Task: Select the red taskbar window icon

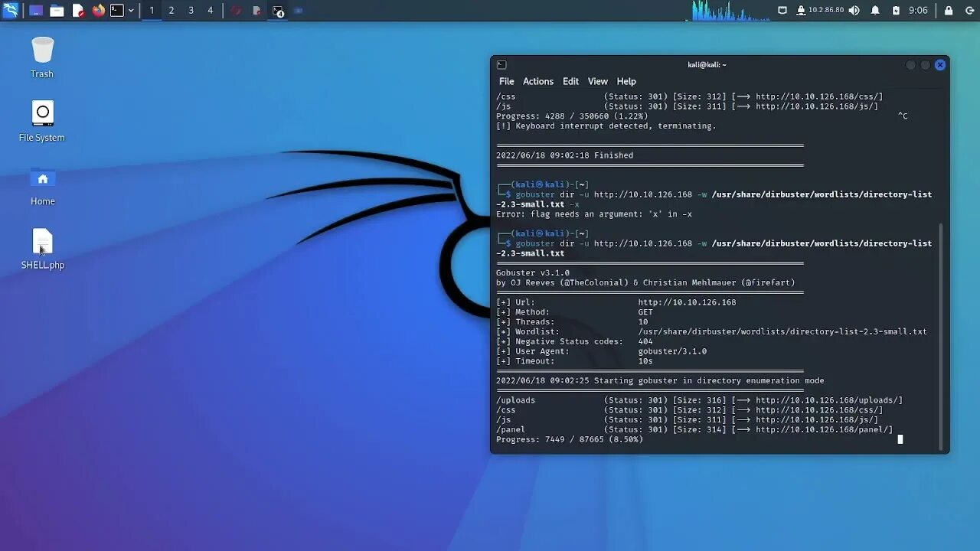Action: click(x=237, y=11)
